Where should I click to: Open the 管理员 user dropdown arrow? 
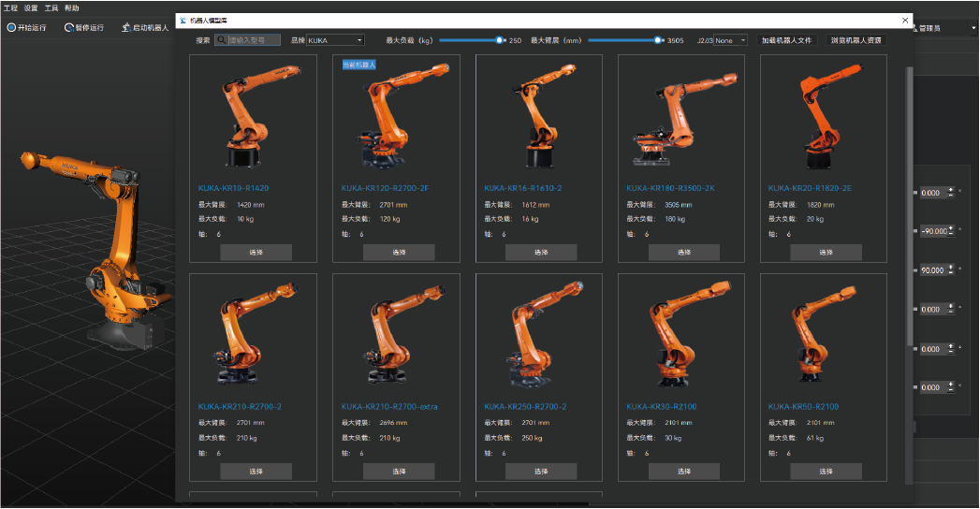[x=973, y=28]
